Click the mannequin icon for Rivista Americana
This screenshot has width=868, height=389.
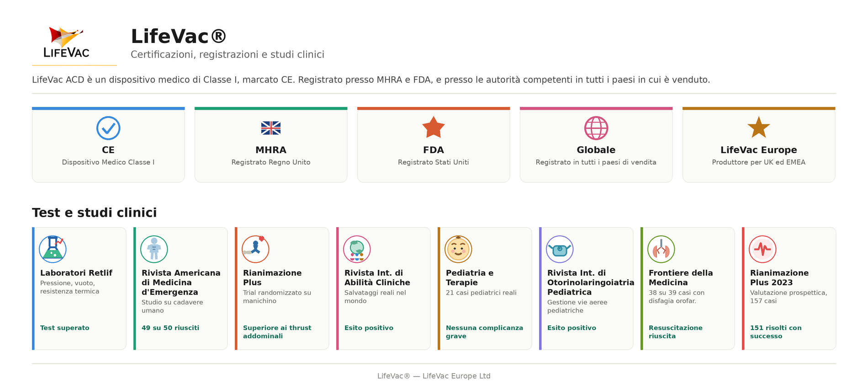(x=154, y=249)
